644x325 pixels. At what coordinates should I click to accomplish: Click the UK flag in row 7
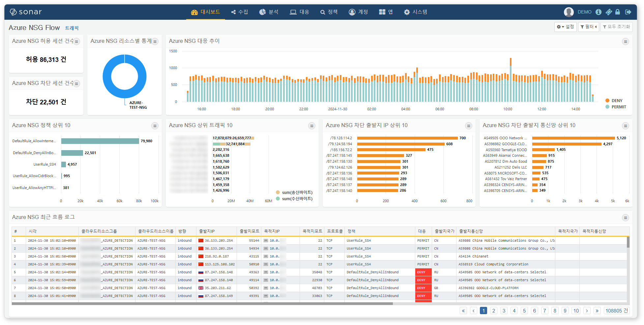click(x=201, y=288)
